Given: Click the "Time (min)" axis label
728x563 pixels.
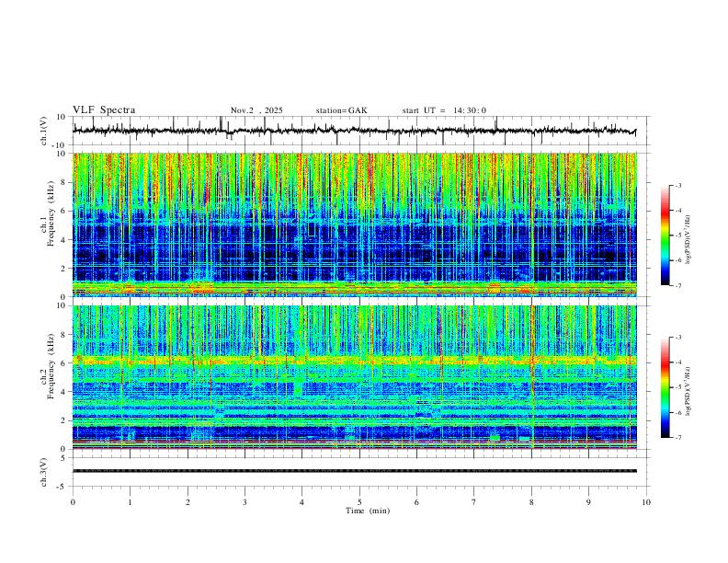Looking at the screenshot, I should click(368, 511).
